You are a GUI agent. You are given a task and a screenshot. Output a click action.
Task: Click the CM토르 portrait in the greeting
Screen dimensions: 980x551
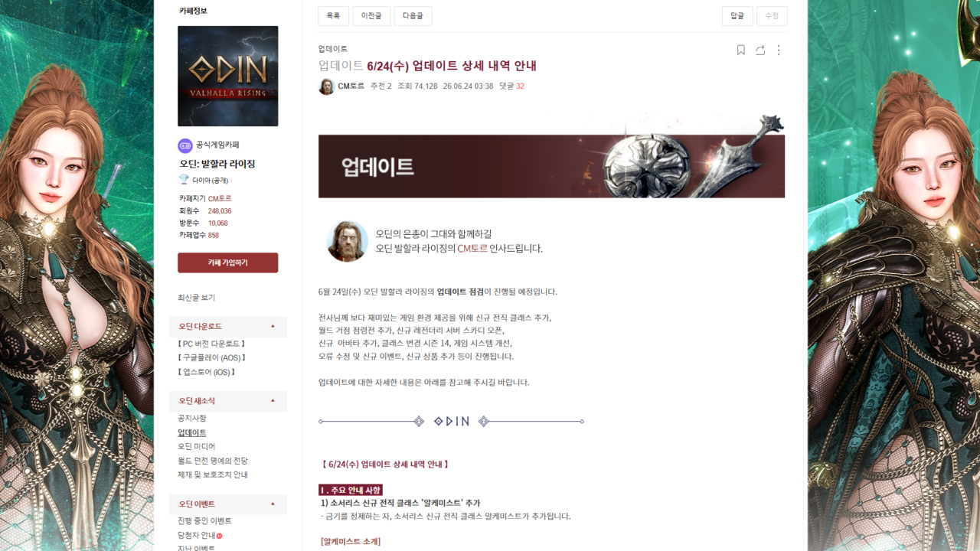click(x=347, y=241)
